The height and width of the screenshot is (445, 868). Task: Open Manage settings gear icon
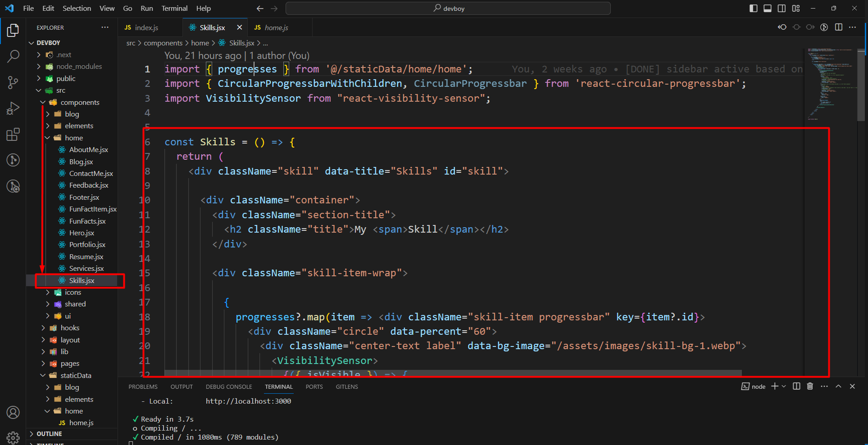pos(13,436)
